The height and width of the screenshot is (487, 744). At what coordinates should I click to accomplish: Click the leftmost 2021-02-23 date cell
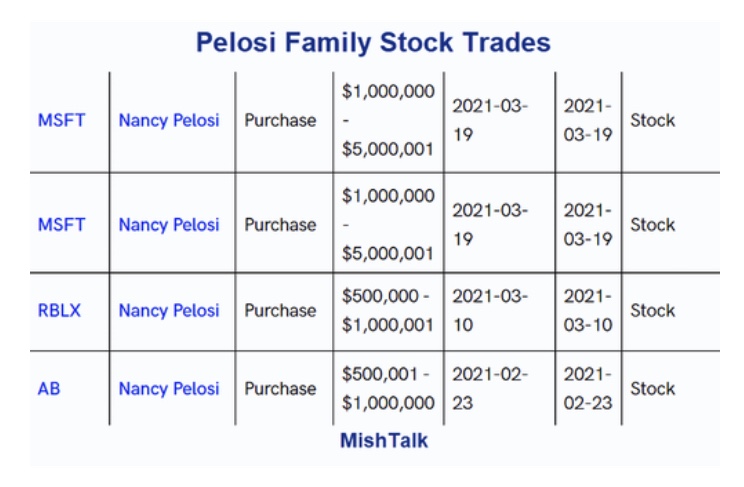tap(489, 389)
